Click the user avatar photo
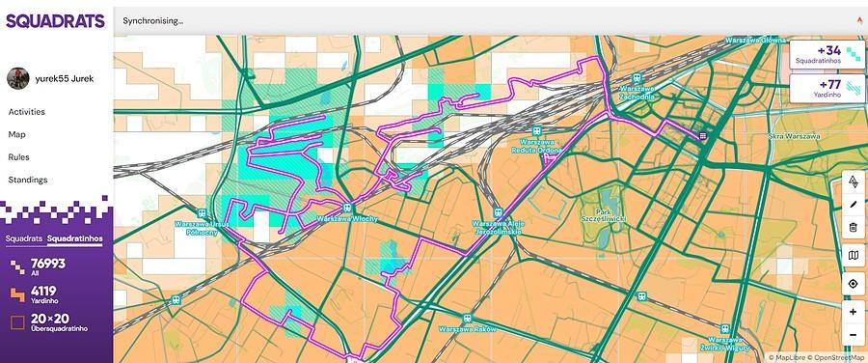Image resolution: width=868 pixels, height=363 pixels. pyautogui.click(x=18, y=79)
